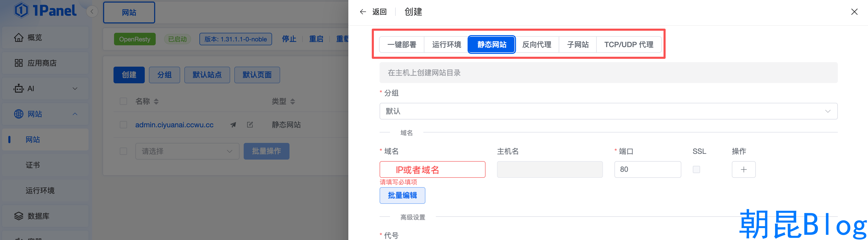868x240 pixels.
Task: Click the 停止 link to stop OpenResty
Action: 289,39
